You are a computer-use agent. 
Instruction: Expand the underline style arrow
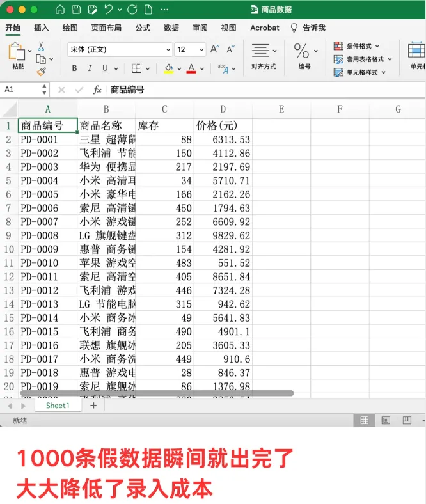point(116,69)
